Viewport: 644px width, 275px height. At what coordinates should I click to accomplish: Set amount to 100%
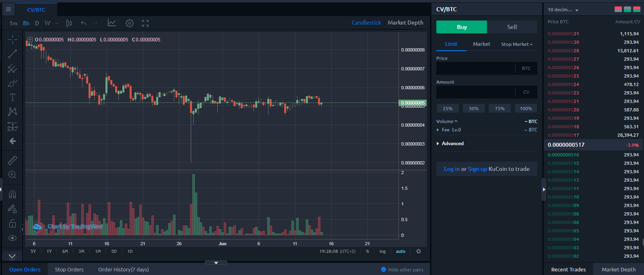tap(526, 109)
